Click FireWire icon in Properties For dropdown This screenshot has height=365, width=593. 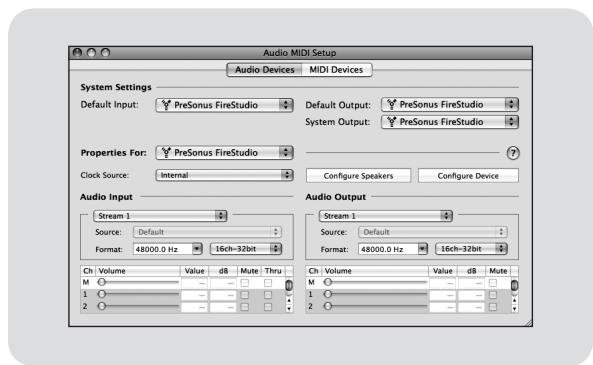pos(166,152)
